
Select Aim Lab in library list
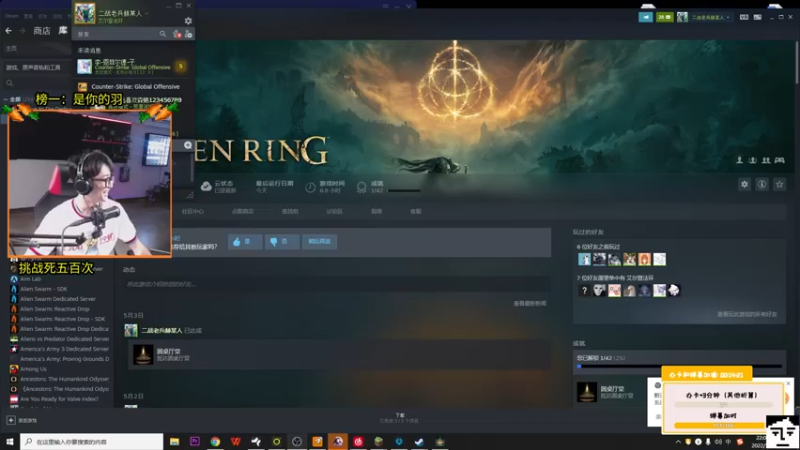[31, 279]
